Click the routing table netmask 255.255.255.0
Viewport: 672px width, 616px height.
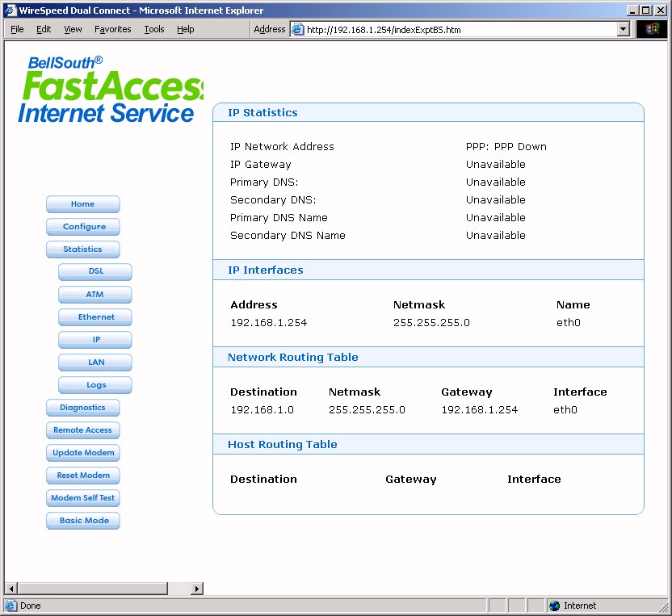click(367, 410)
